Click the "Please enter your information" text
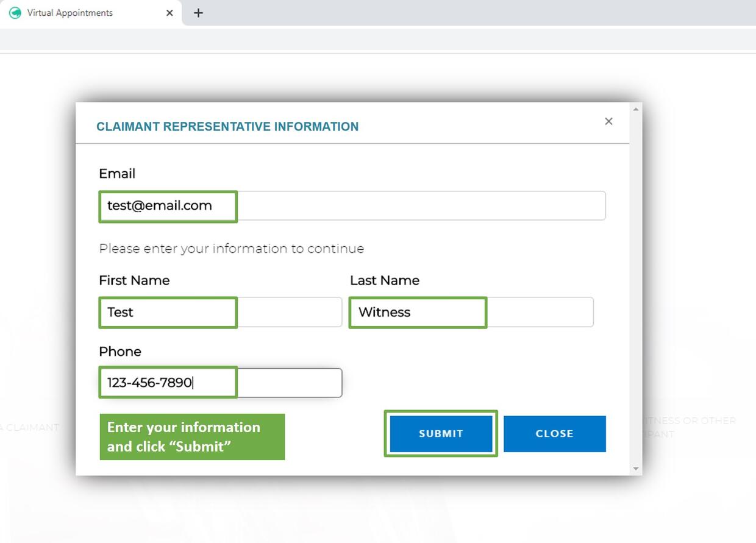This screenshot has height=543, width=756. click(231, 249)
